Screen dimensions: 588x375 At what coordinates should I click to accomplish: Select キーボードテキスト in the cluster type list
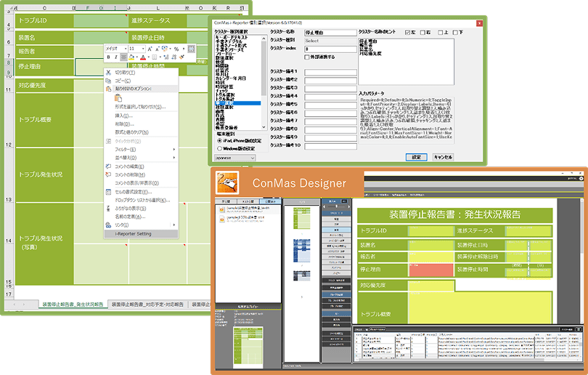(232, 38)
